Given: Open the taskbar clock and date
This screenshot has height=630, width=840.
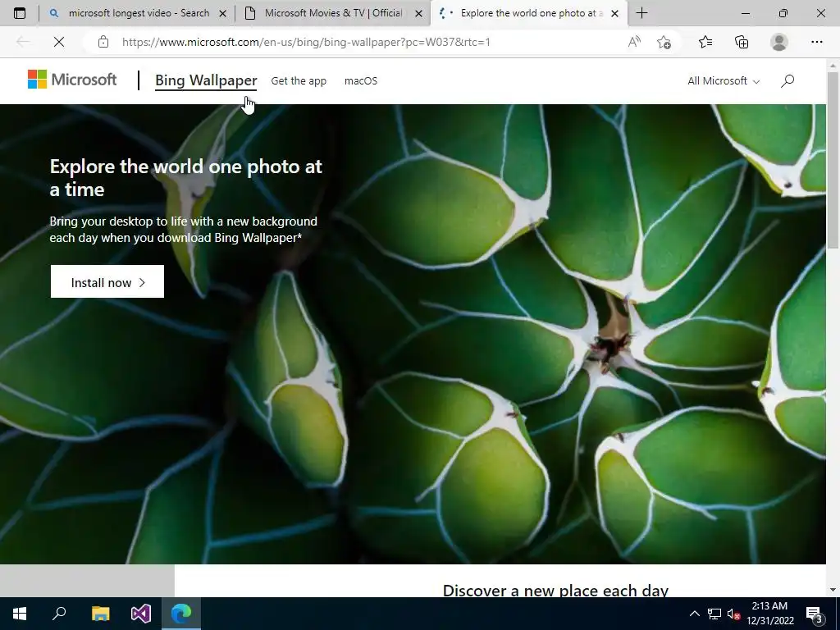Looking at the screenshot, I should point(769,614).
